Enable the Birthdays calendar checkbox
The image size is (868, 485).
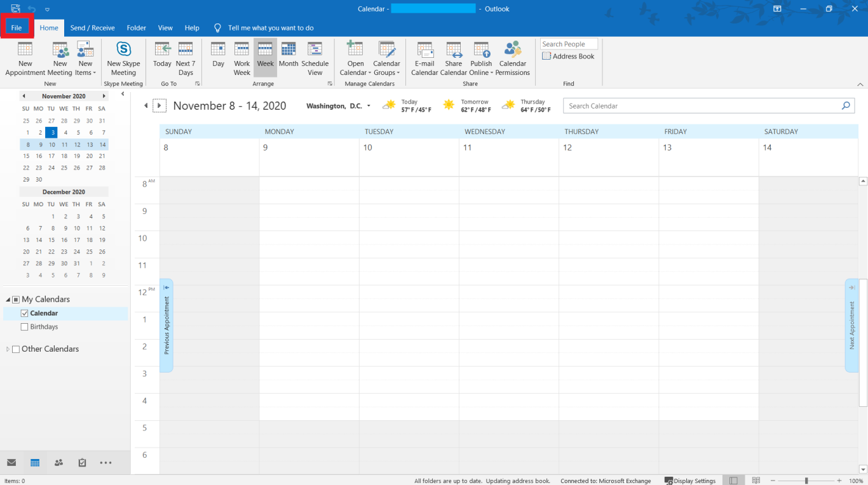pos(25,327)
